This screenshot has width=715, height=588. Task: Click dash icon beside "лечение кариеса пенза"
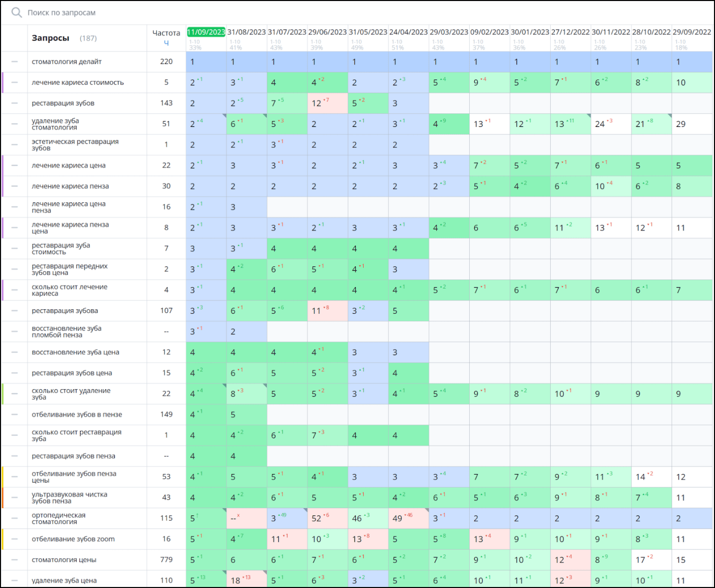coord(14,186)
